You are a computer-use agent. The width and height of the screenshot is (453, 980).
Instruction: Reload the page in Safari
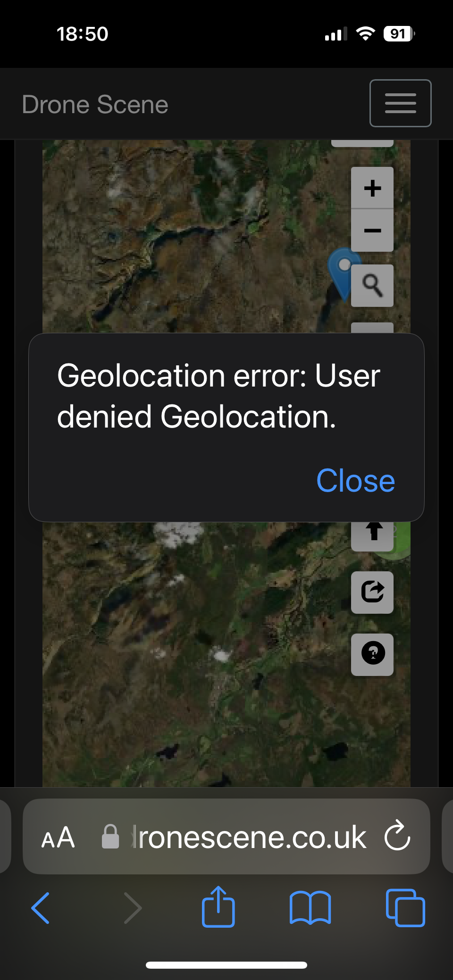(397, 836)
